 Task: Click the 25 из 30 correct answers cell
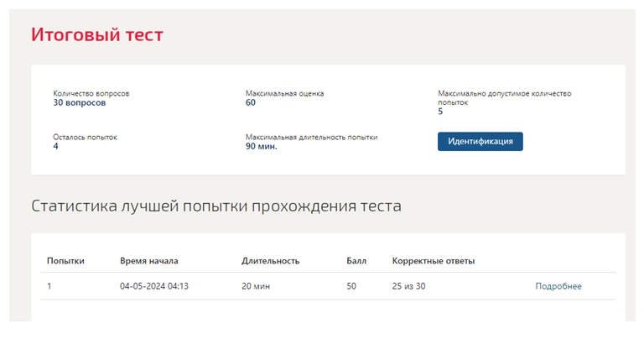click(408, 286)
